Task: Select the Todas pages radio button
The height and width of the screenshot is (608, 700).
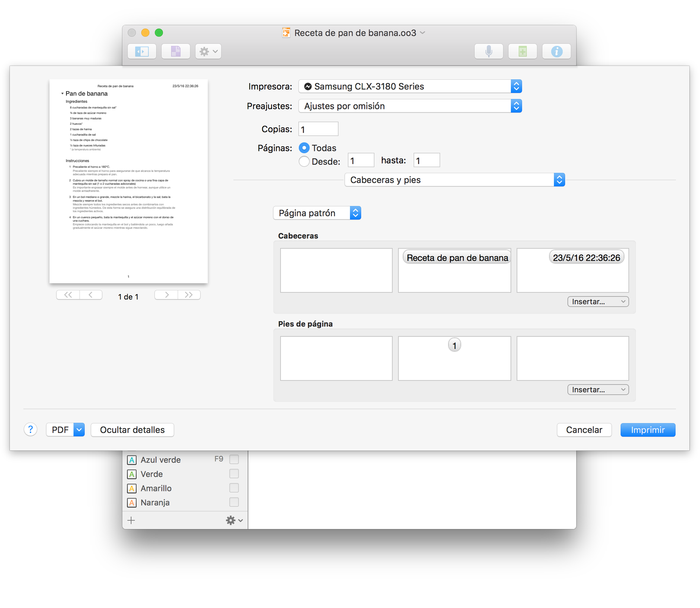Action: (x=304, y=148)
